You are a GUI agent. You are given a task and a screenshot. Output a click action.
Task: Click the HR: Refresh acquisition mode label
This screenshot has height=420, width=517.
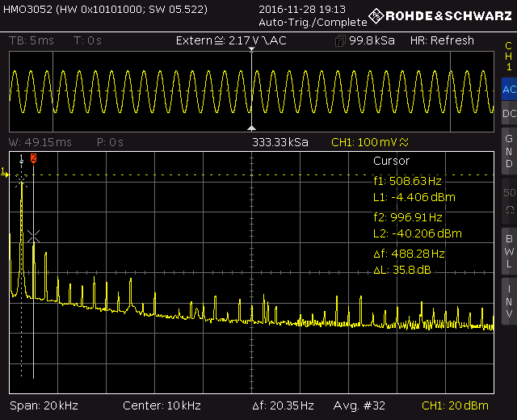(442, 40)
